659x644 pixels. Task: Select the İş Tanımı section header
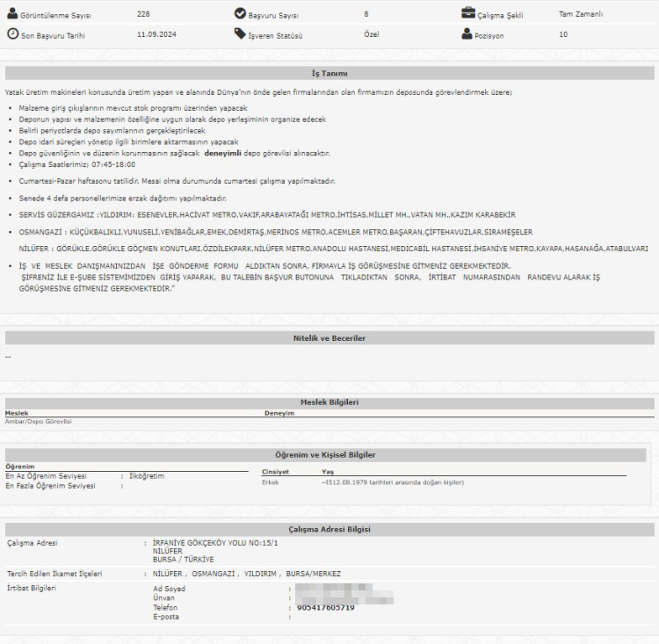tap(329, 73)
